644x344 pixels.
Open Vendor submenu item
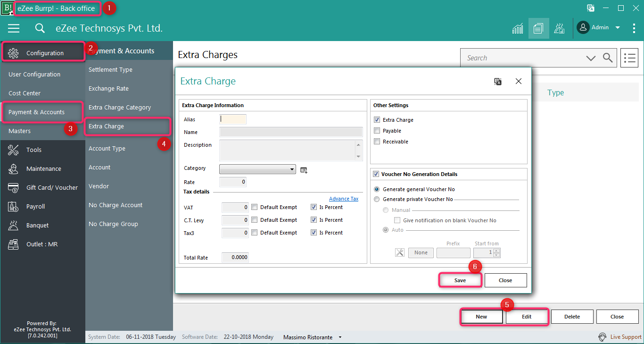(x=99, y=186)
